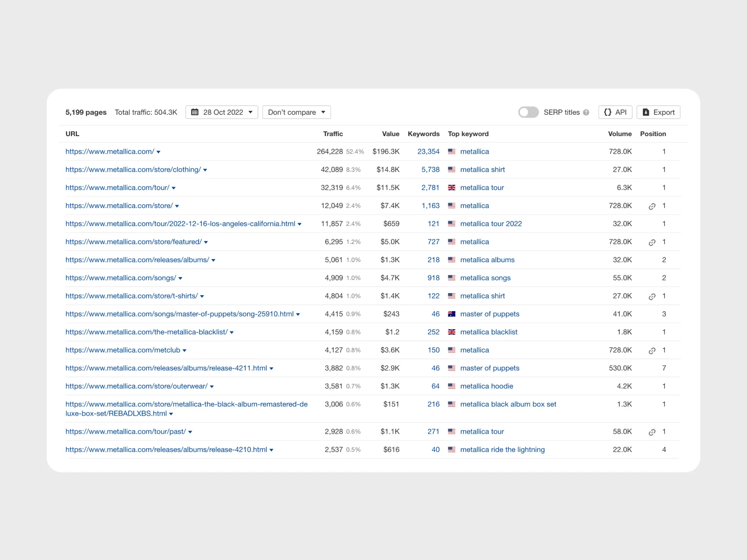This screenshot has width=747, height=560.
Task: Click the Export button
Action: [x=658, y=112]
